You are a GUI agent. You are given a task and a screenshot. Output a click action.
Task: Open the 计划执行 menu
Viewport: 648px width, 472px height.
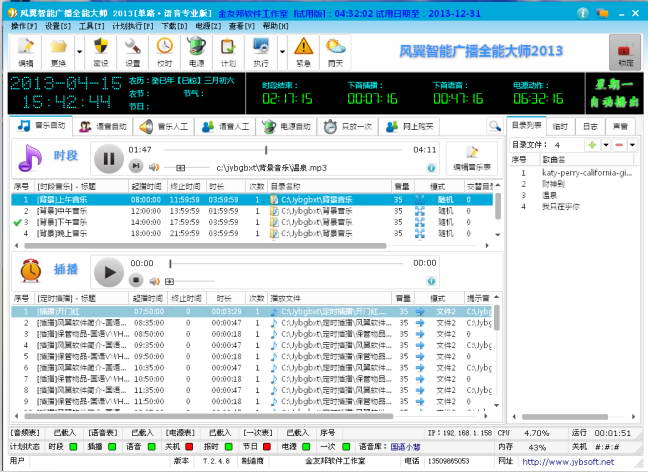[x=132, y=26]
